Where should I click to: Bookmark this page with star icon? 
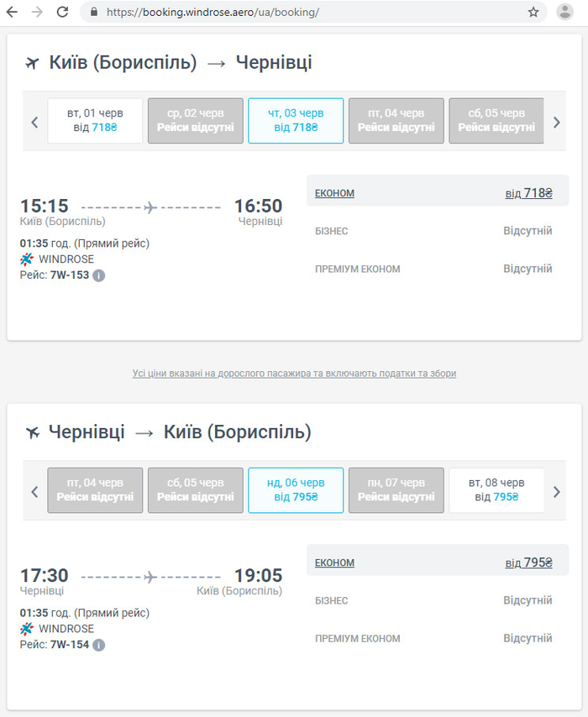click(x=533, y=12)
